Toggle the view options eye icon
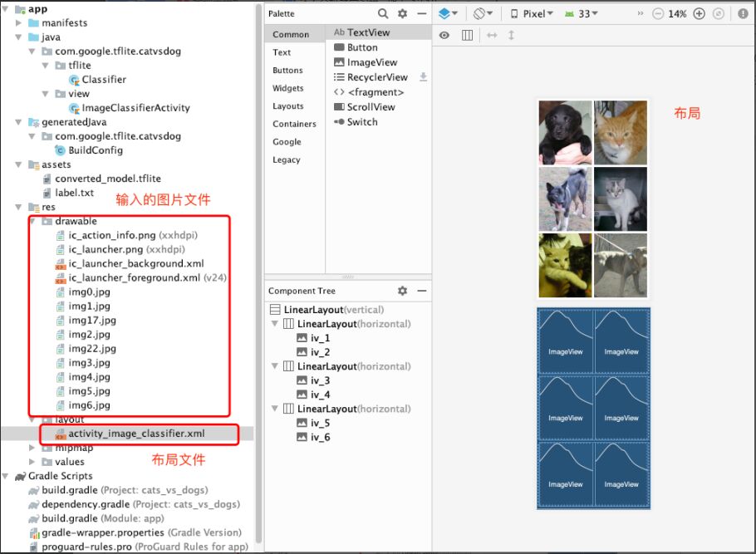The image size is (756, 554). [445, 35]
